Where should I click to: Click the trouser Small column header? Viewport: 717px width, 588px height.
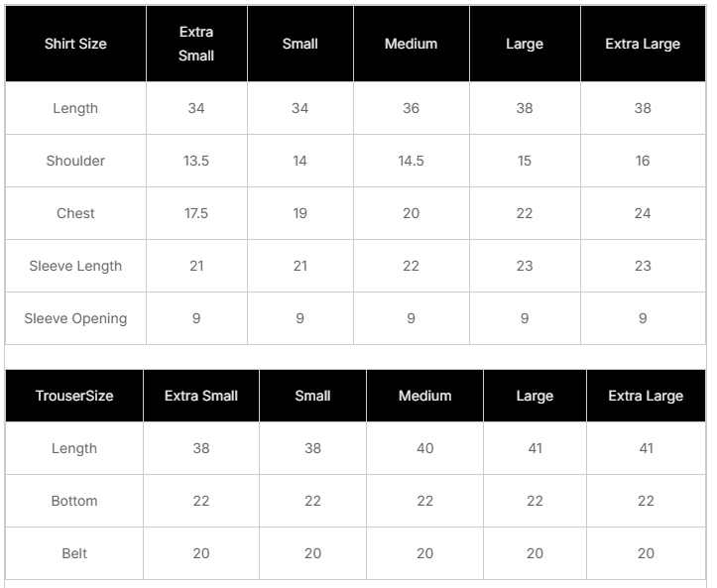(312, 396)
